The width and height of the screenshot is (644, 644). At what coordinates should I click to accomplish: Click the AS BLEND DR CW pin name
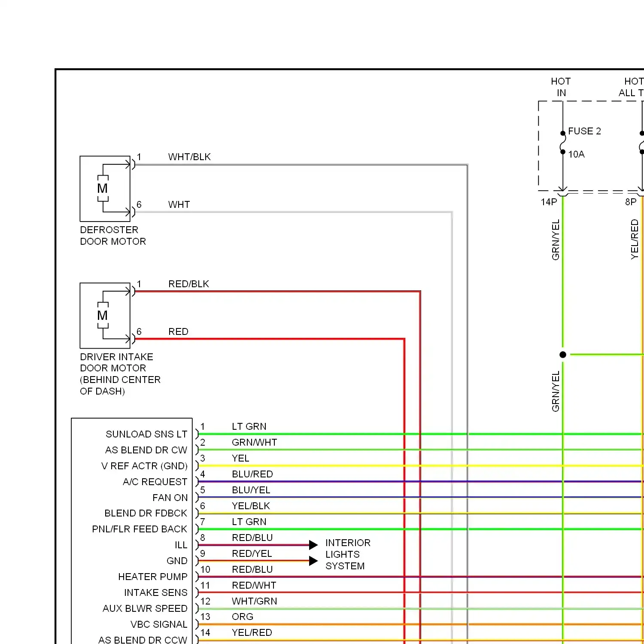[146, 450]
